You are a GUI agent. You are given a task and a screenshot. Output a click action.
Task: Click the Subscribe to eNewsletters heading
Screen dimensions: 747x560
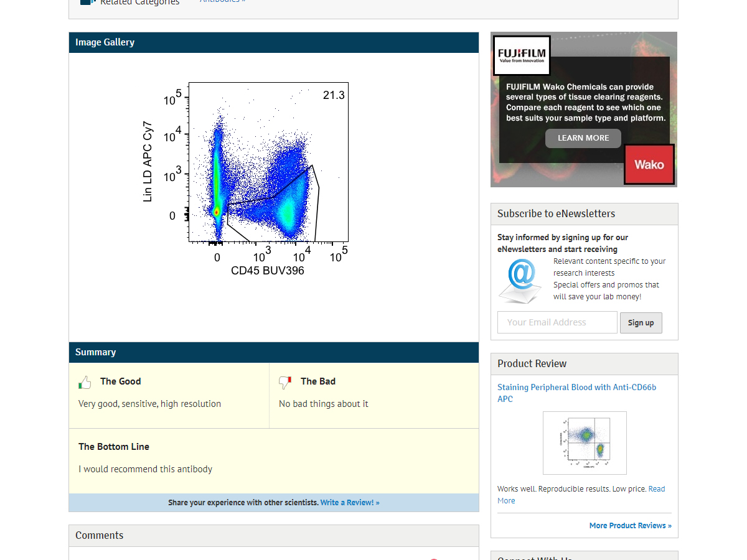coord(556,213)
